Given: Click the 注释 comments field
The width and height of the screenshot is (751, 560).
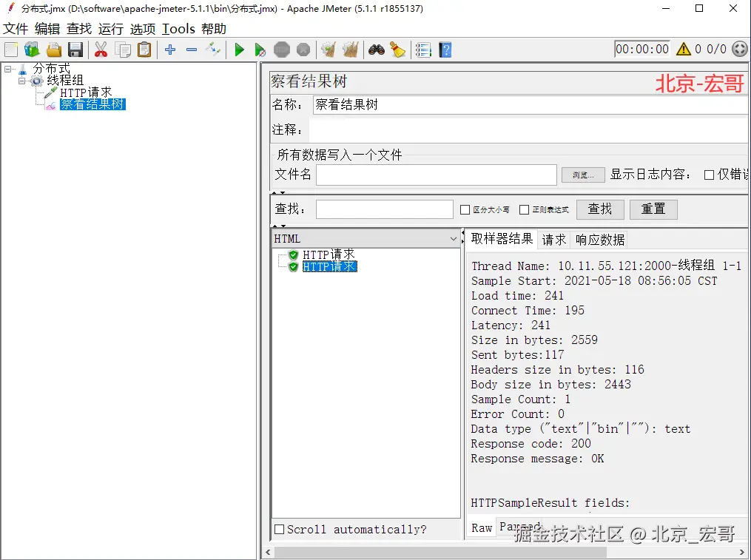Looking at the screenshot, I should coord(528,129).
